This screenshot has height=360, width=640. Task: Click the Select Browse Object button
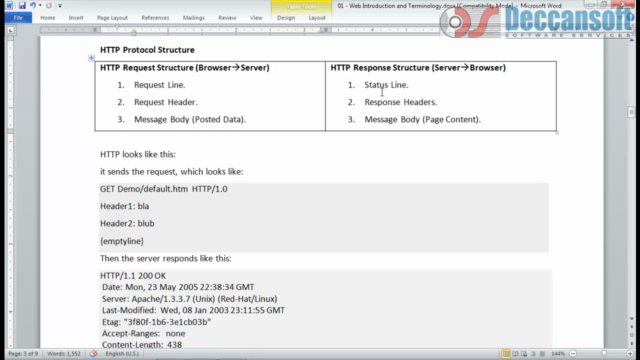(632, 335)
